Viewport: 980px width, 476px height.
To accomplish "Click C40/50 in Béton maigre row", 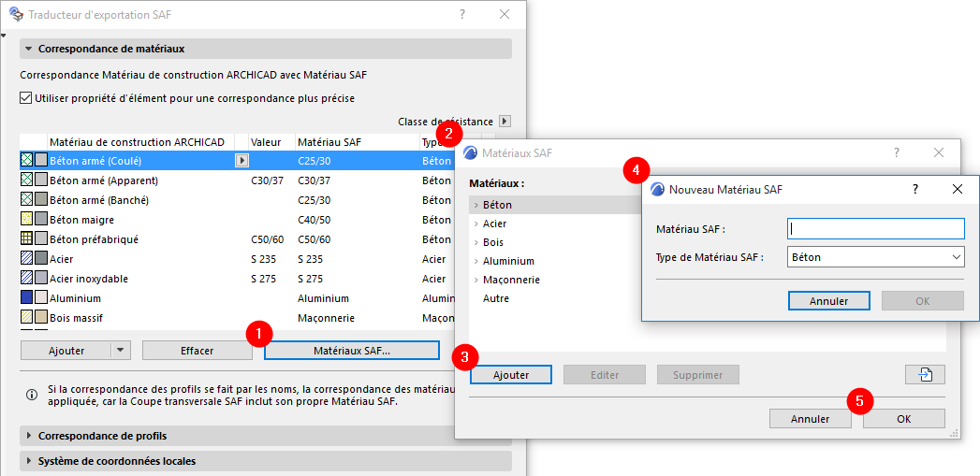I will (x=314, y=220).
